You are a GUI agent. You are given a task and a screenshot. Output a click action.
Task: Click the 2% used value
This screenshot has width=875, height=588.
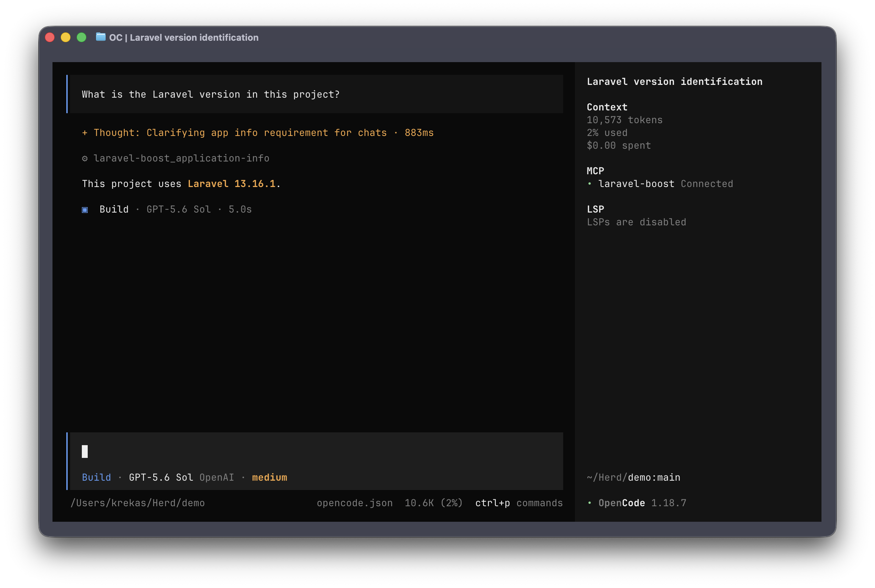pyautogui.click(x=607, y=133)
